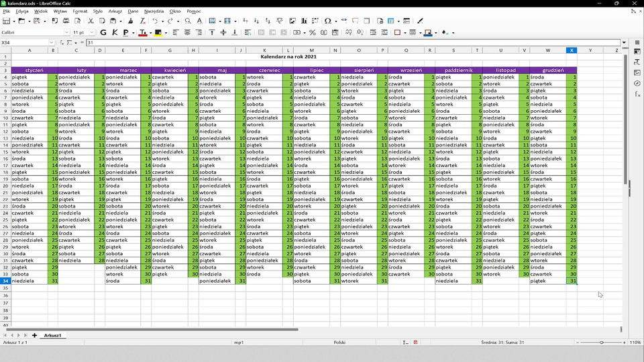Click the Center horizontally alignment icon

pos(187,32)
